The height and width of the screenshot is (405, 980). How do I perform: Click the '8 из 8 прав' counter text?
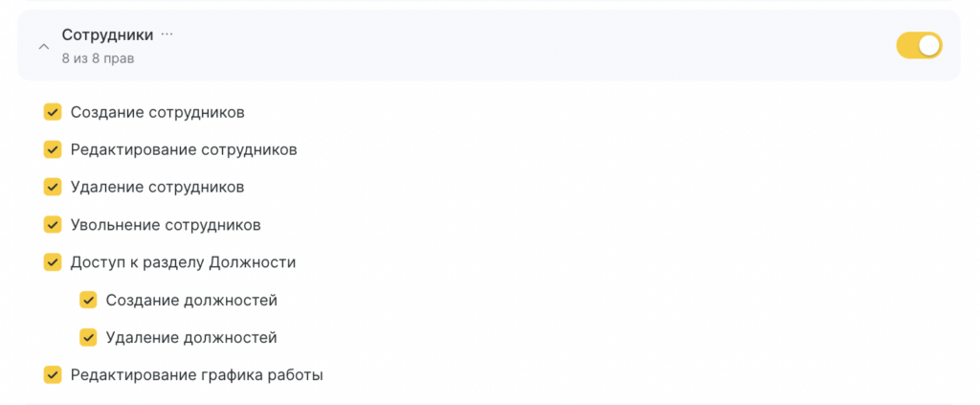click(x=98, y=58)
